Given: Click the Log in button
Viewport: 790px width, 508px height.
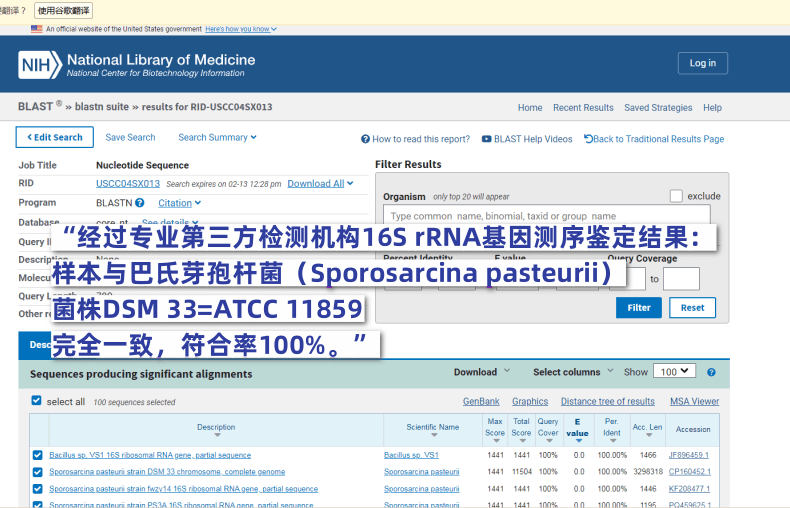Looking at the screenshot, I should tap(702, 63).
